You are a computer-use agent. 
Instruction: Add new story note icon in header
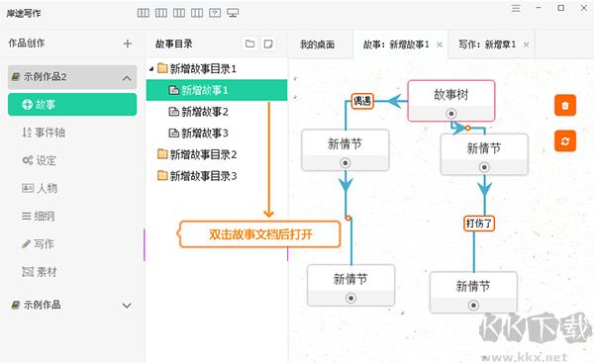(x=268, y=44)
